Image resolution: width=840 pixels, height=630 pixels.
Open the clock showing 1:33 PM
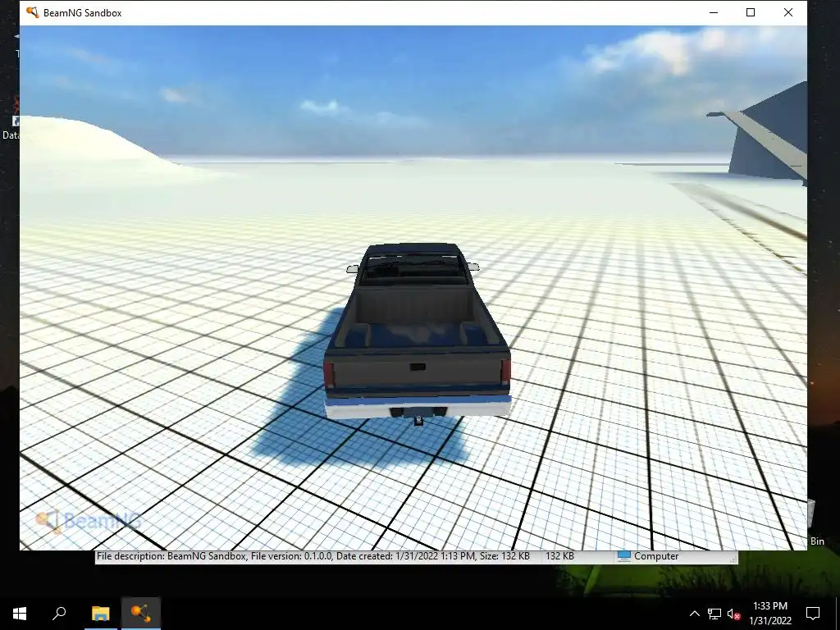tap(770, 614)
